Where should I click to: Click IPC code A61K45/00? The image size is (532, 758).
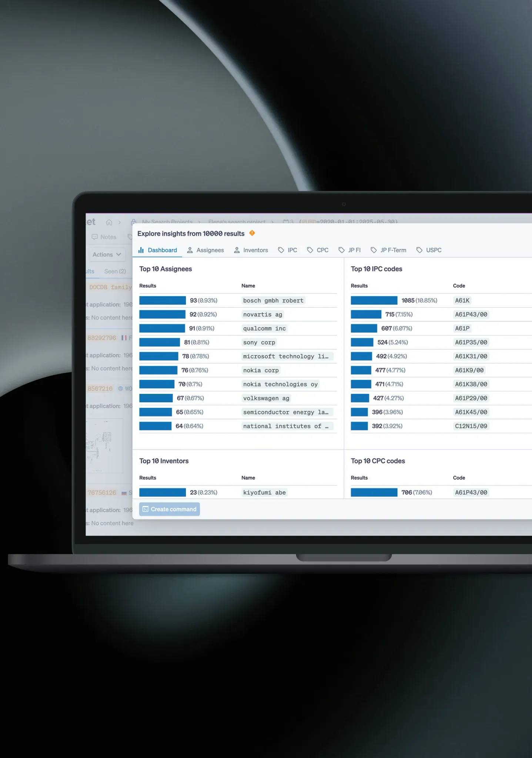[x=471, y=412]
